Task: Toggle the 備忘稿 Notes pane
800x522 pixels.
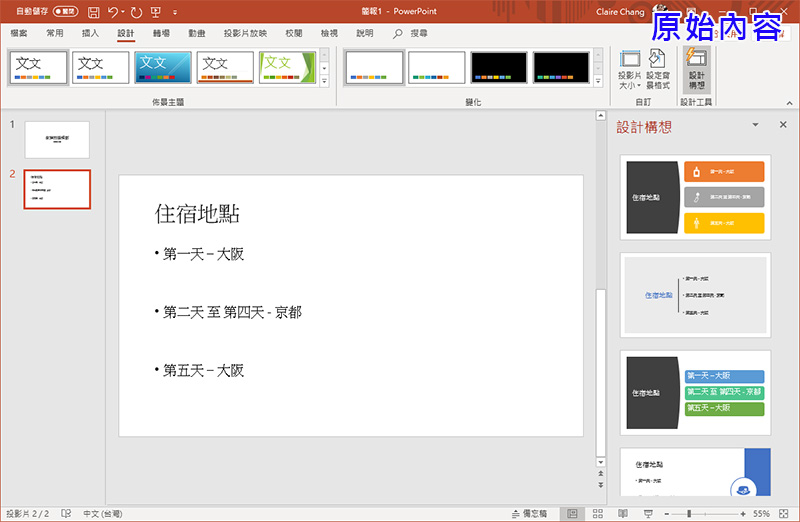Action: point(529,514)
